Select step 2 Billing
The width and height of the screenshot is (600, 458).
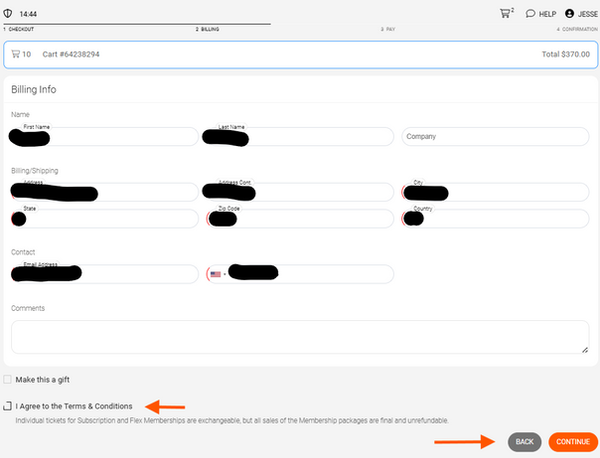click(x=207, y=29)
